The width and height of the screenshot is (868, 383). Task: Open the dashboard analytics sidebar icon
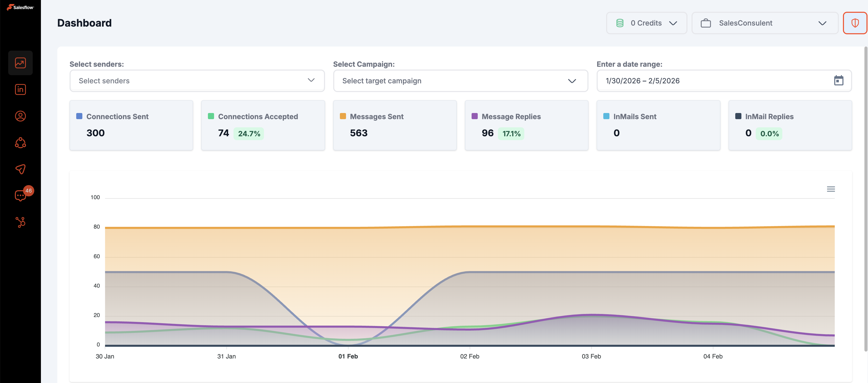[20, 63]
